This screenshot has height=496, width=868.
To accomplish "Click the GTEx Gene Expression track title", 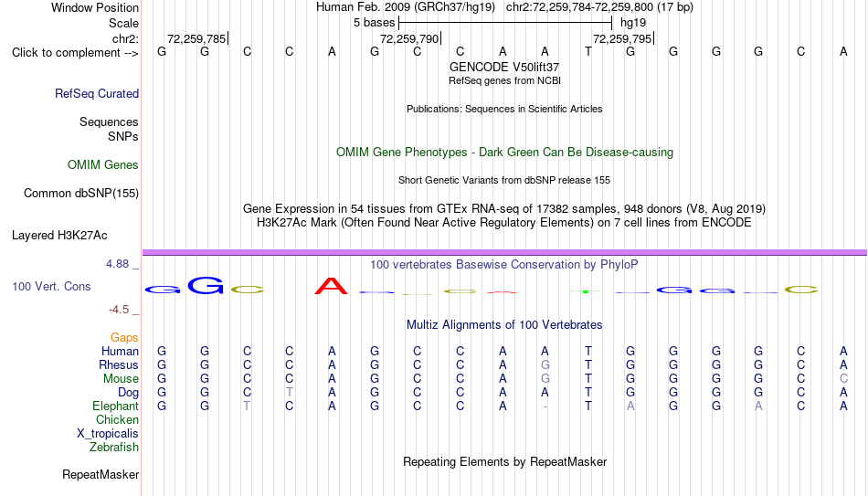I will [x=504, y=208].
